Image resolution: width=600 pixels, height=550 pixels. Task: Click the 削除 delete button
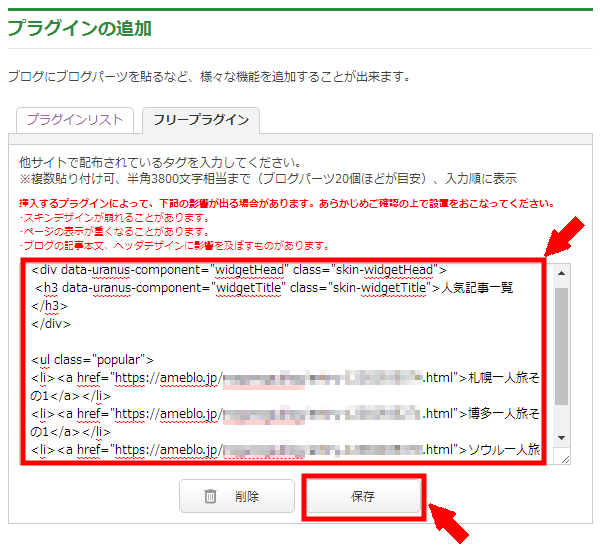237,496
